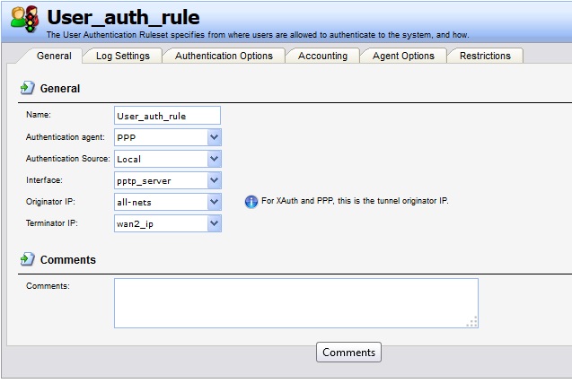Click the blue info icon beside Originator IP
This screenshot has width=572, height=392.
pyautogui.click(x=251, y=201)
